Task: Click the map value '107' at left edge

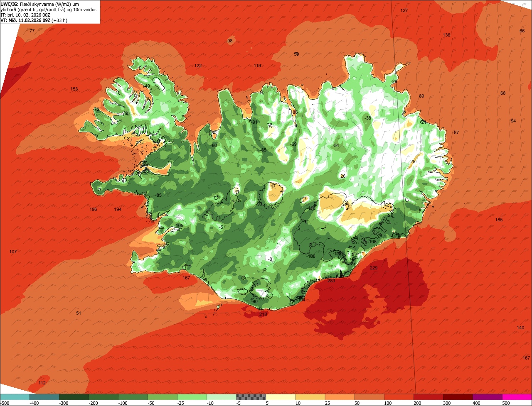Action: (13, 252)
